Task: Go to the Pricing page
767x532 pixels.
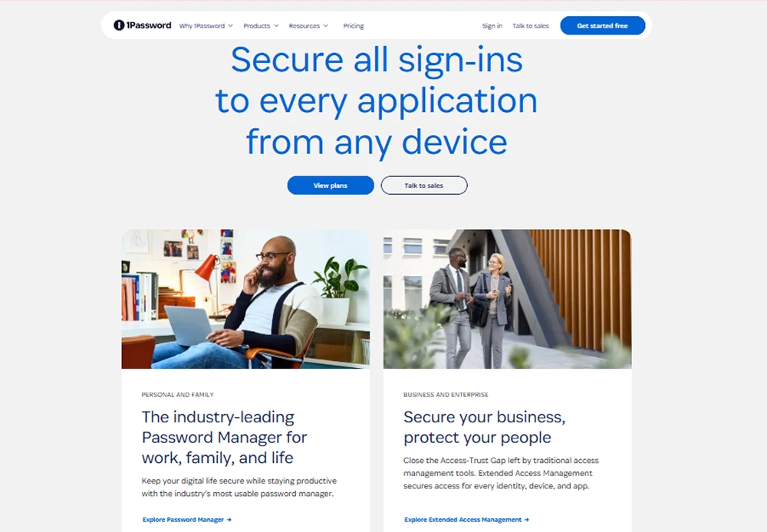Action: [x=353, y=26]
